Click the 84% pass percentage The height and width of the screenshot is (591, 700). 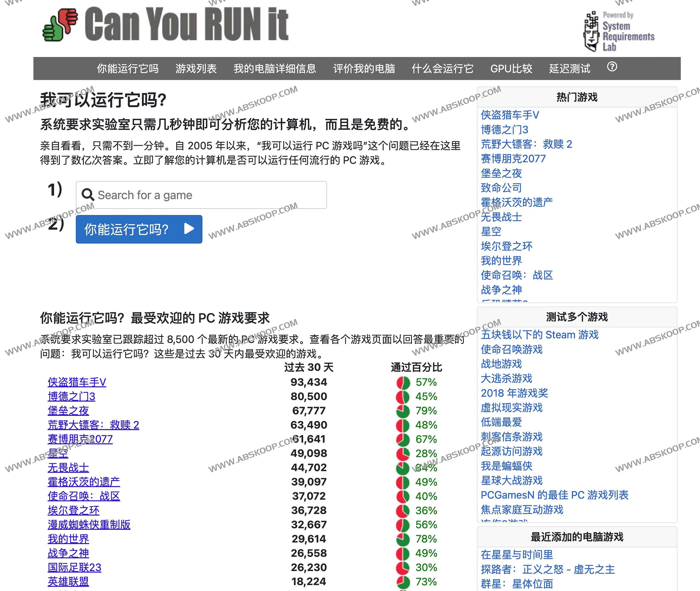pyautogui.click(x=426, y=467)
